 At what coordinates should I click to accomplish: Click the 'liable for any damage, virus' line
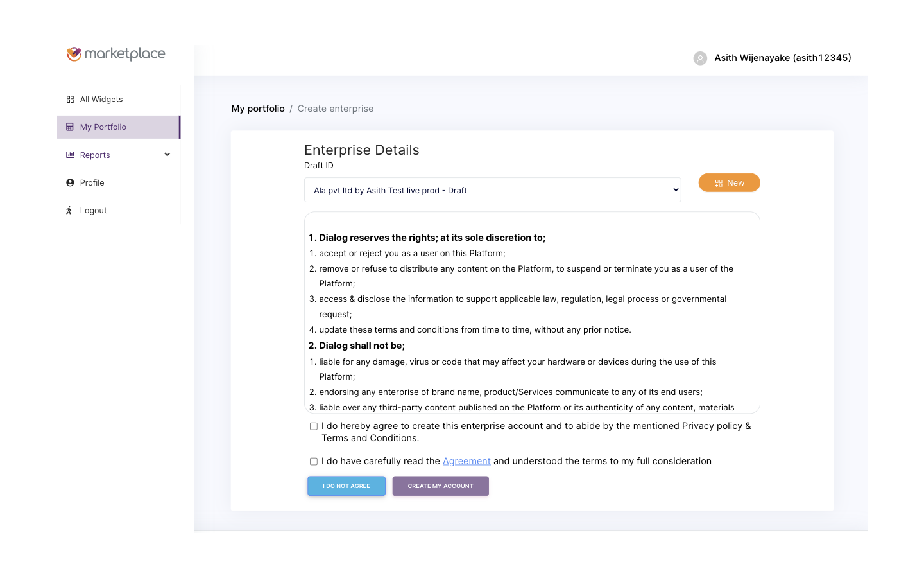tap(518, 369)
